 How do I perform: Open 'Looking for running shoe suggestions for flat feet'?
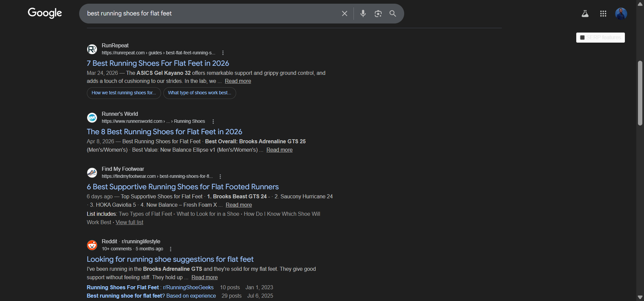click(170, 259)
